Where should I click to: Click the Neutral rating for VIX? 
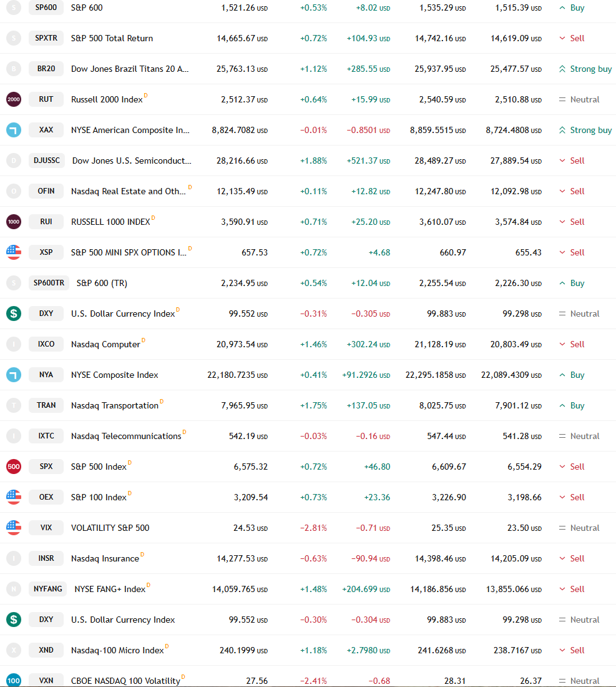(x=579, y=528)
